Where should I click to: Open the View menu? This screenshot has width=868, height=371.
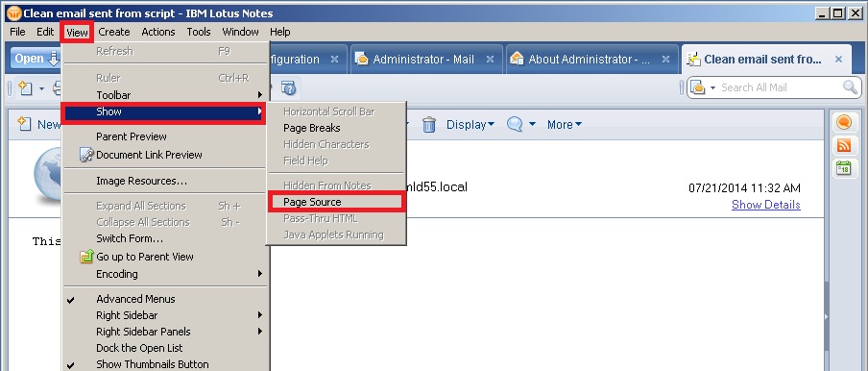77,32
